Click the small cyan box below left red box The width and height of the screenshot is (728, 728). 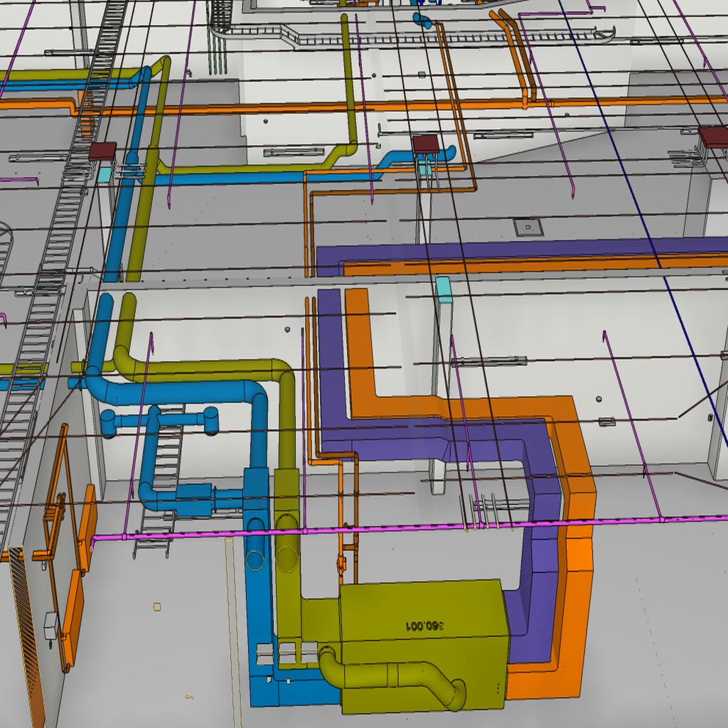point(105,175)
